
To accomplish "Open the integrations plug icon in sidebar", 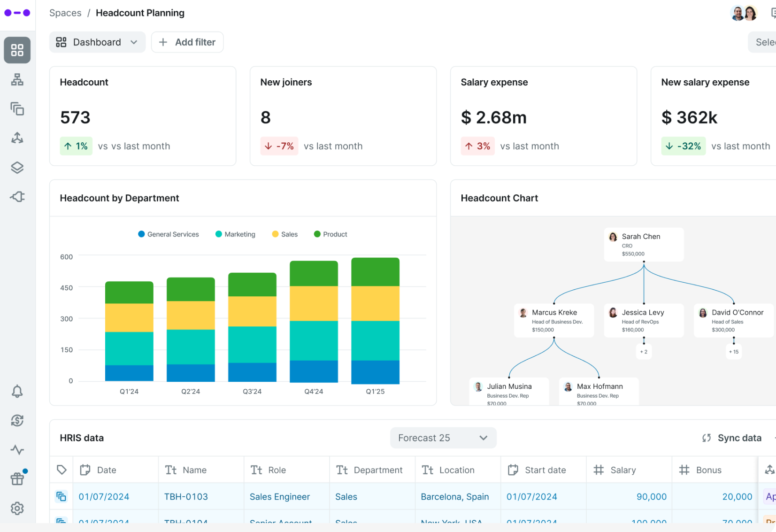I will (17, 197).
